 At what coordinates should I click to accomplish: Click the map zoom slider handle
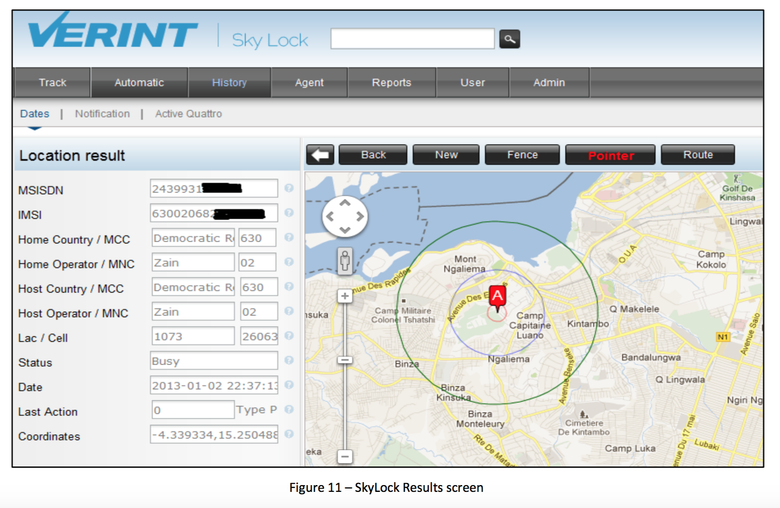(345, 360)
